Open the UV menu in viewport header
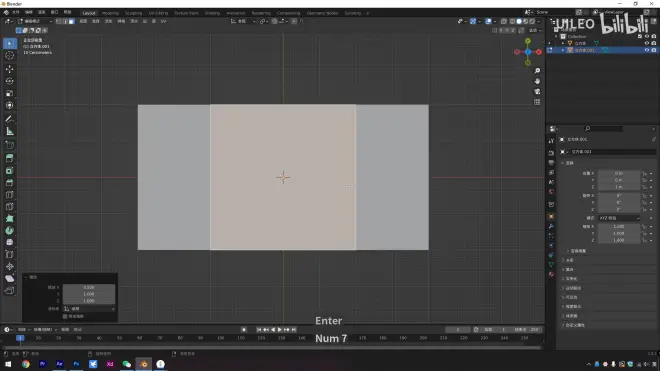The width and height of the screenshot is (660, 371). pos(164,21)
